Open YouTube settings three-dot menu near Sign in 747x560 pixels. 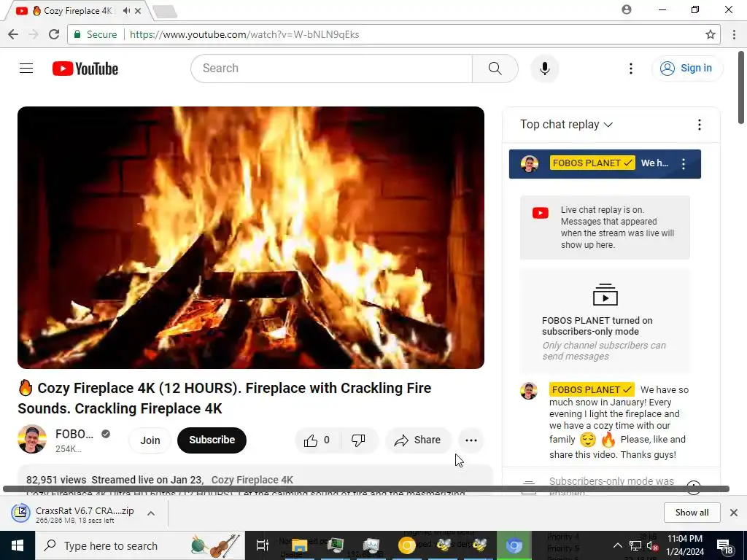pos(631,69)
